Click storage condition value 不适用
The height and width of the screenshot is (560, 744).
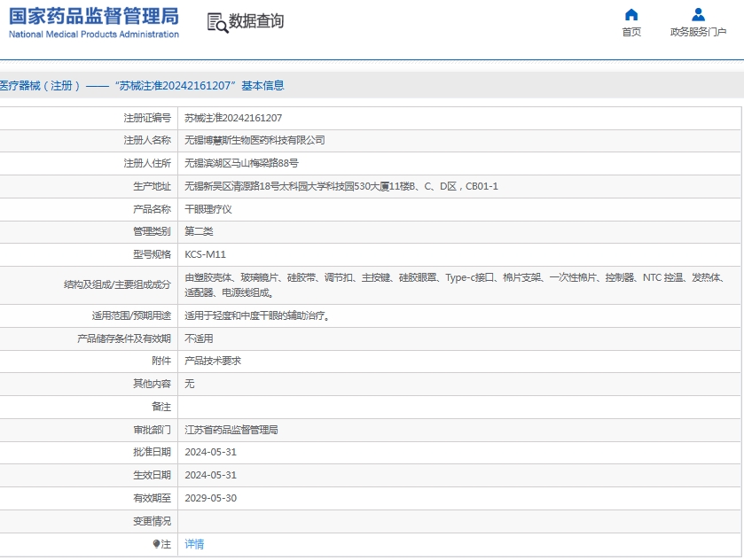click(x=199, y=338)
